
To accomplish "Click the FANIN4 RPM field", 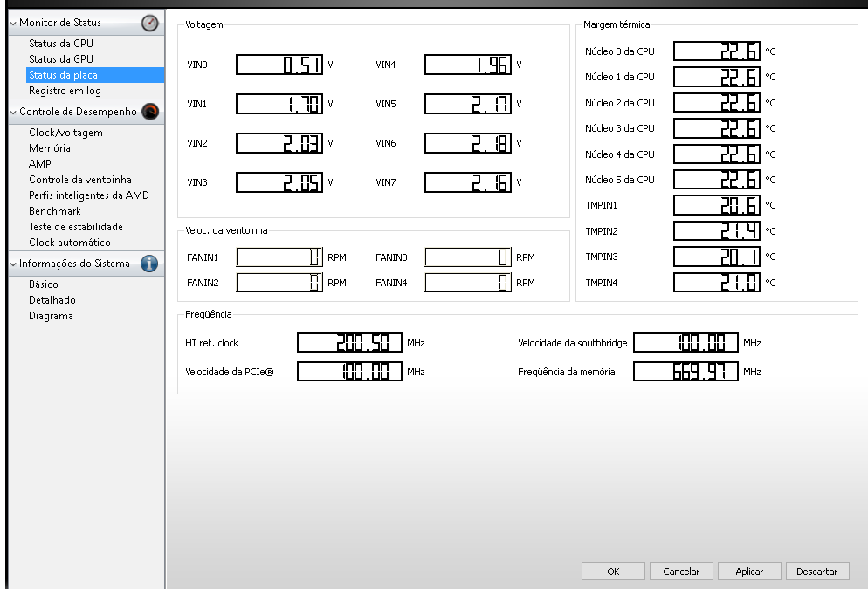I will click(x=468, y=283).
